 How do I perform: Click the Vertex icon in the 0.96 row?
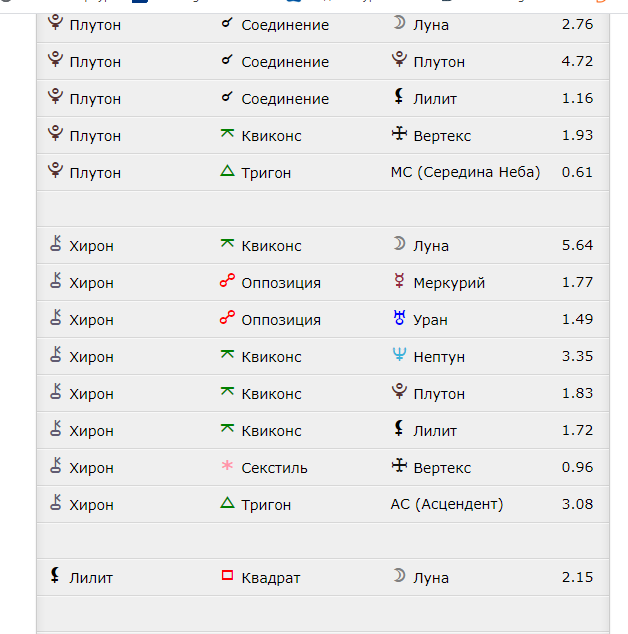pos(399,465)
